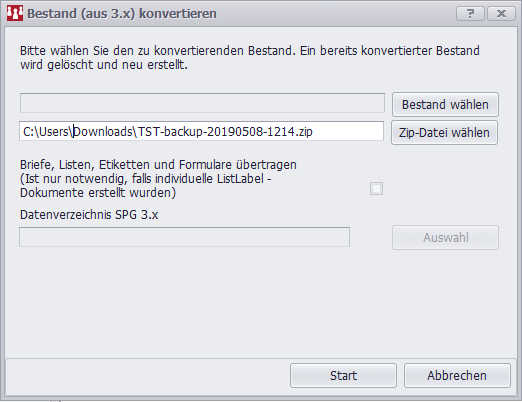Open help via the question mark button
Screen dimensions: 522x402
point(470,14)
